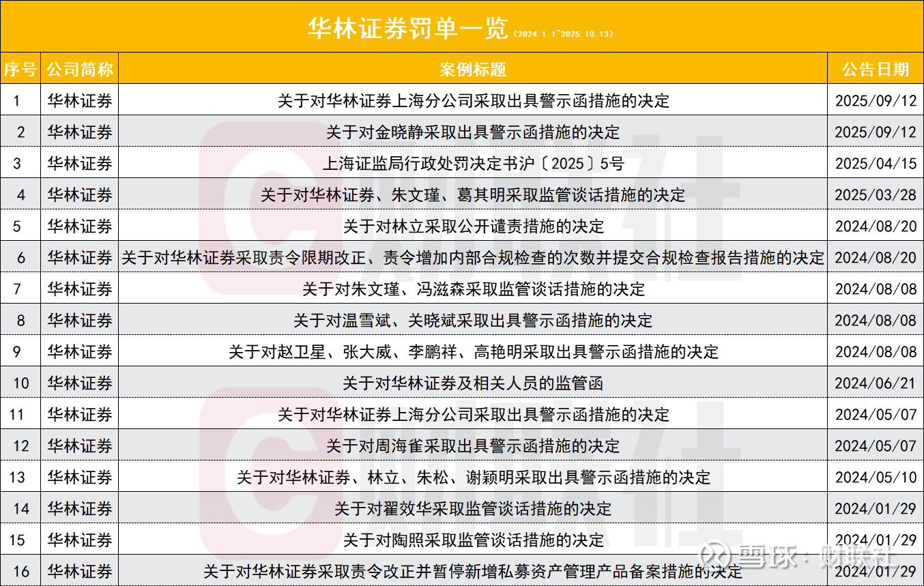
Task: Click the 2024/08/20 date in row 5
Action: pyautogui.click(x=876, y=226)
